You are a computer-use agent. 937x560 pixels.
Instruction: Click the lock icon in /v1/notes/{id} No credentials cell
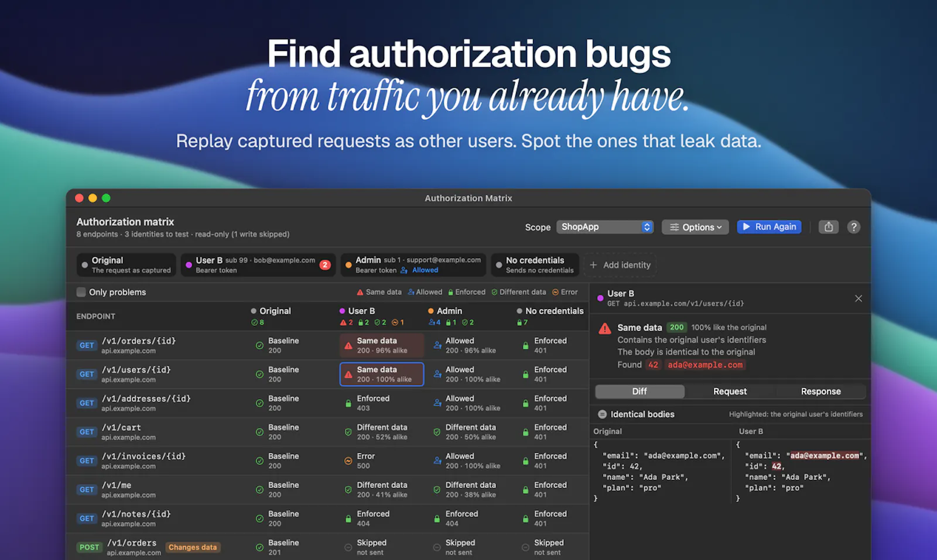click(526, 518)
